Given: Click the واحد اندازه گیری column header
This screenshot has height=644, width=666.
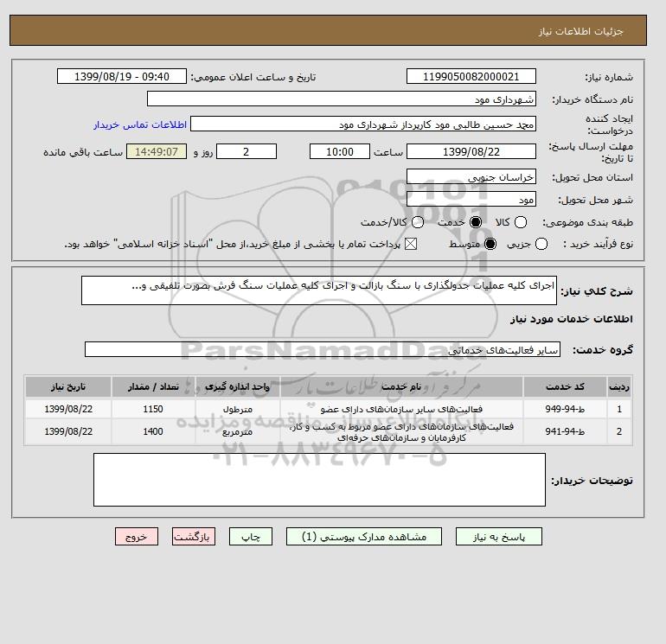Looking at the screenshot, I should pyautogui.click(x=238, y=386).
